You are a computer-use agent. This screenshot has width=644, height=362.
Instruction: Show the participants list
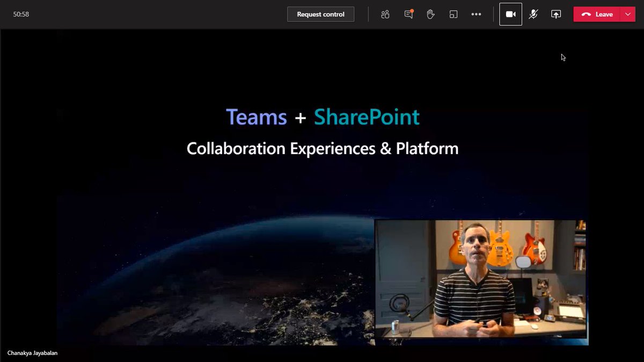click(385, 15)
